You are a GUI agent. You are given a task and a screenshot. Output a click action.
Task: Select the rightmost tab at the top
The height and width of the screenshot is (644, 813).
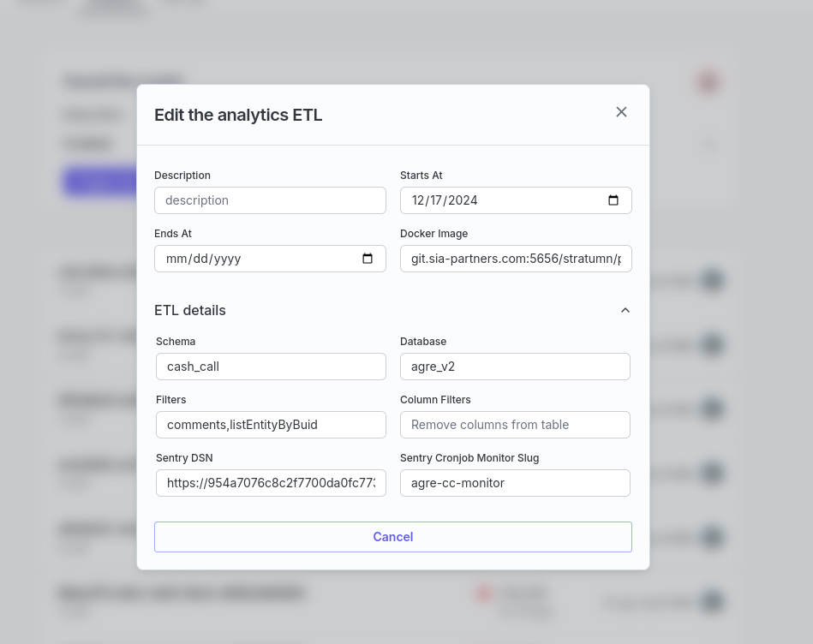click(x=182, y=3)
